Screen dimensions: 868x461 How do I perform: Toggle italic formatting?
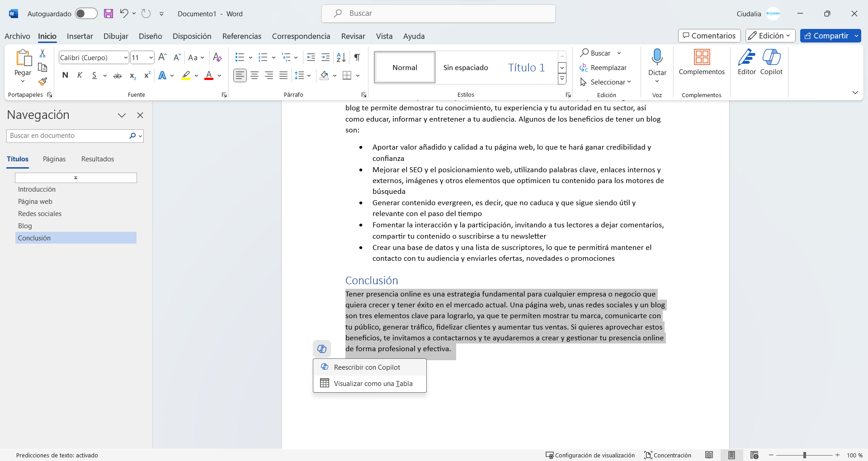pos(79,75)
